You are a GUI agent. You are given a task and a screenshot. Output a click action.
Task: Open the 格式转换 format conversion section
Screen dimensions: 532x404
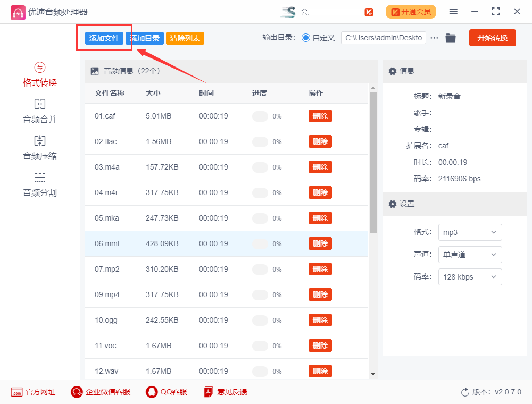point(40,74)
